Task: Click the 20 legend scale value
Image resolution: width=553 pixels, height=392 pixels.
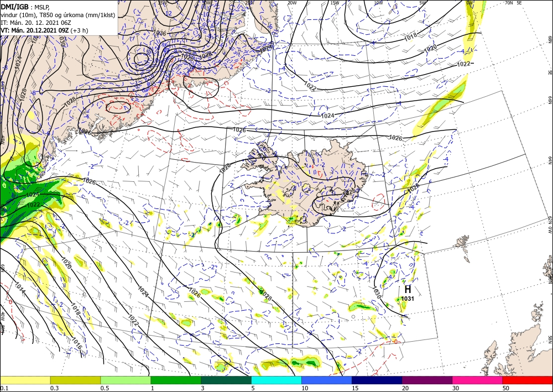Action: click(405, 388)
